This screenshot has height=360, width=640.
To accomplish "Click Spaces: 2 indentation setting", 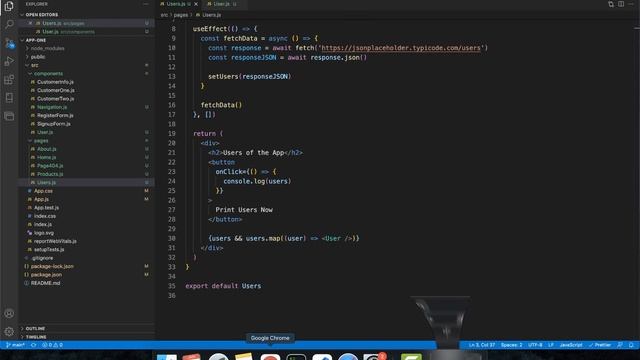I will (511, 345).
